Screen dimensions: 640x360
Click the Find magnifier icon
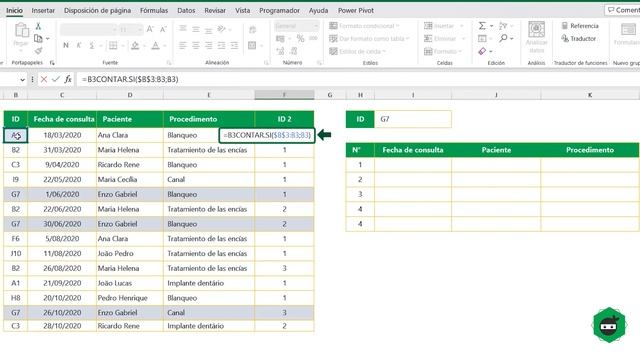(x=503, y=38)
